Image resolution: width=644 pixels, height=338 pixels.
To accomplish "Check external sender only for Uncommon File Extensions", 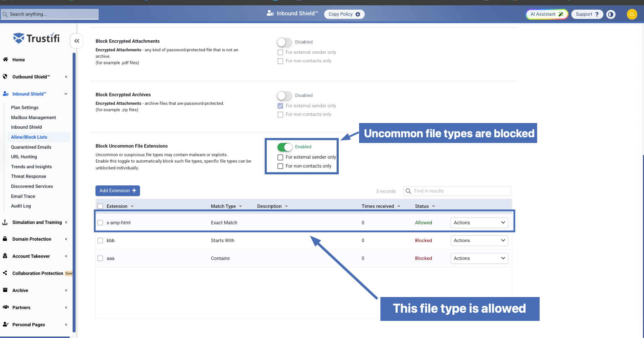I will 280,157.
